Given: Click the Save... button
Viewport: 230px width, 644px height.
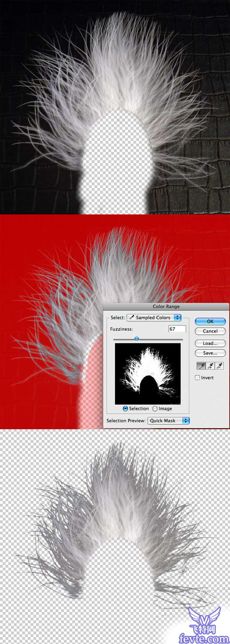Looking at the screenshot, I should pyautogui.click(x=210, y=353).
